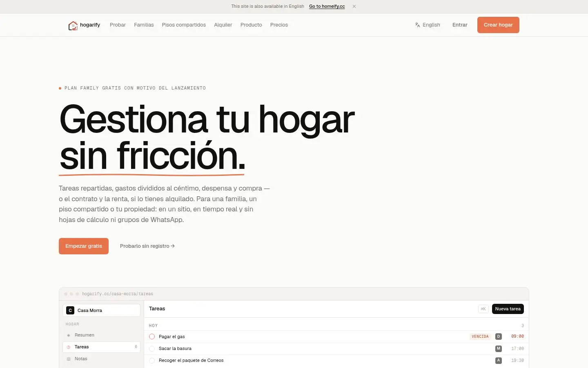Click the Pagar el gas task title
This screenshot has width=588, height=368.
172,337
